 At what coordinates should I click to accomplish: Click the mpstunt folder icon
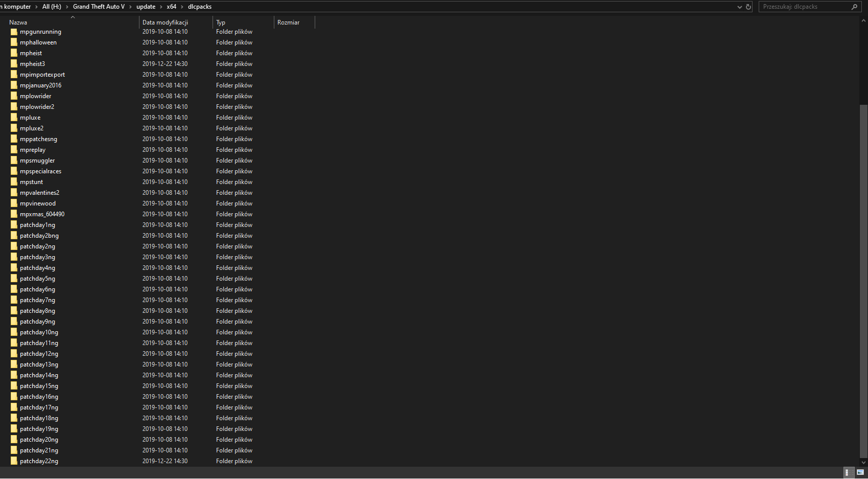click(14, 182)
